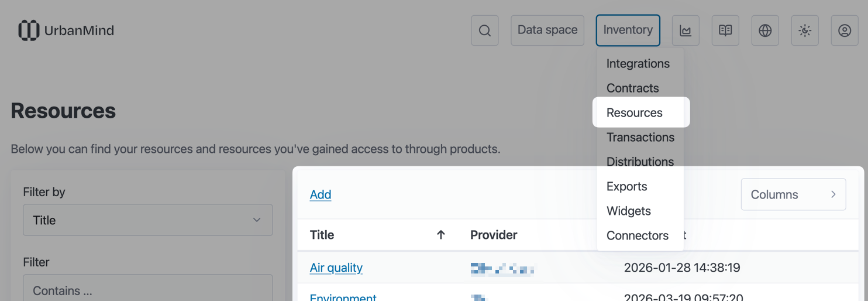Sort by the Title column header
The width and height of the screenshot is (868, 301).
point(322,235)
